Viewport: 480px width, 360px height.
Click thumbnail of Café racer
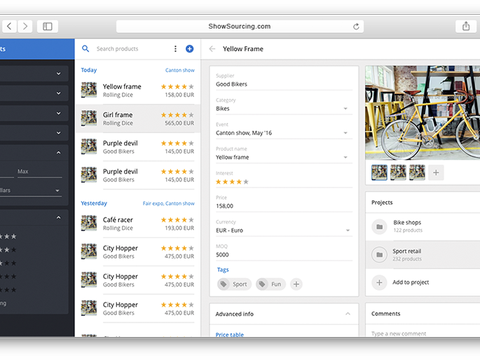[89, 223]
